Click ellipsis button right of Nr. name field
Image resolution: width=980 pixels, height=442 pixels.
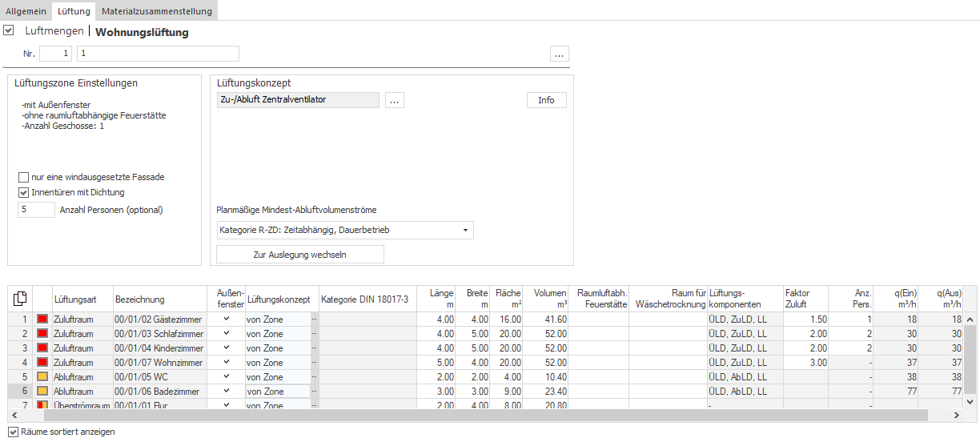560,54
